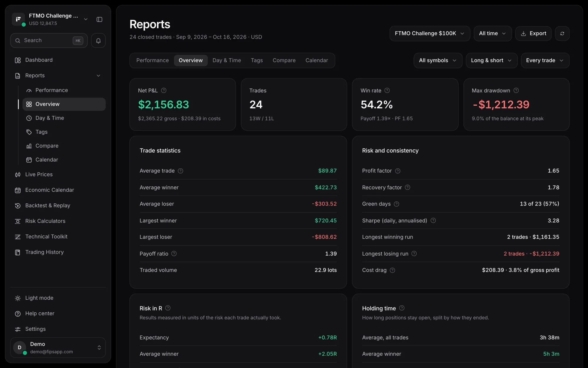
Task: Click info icon beside Green days
Action: click(397, 204)
